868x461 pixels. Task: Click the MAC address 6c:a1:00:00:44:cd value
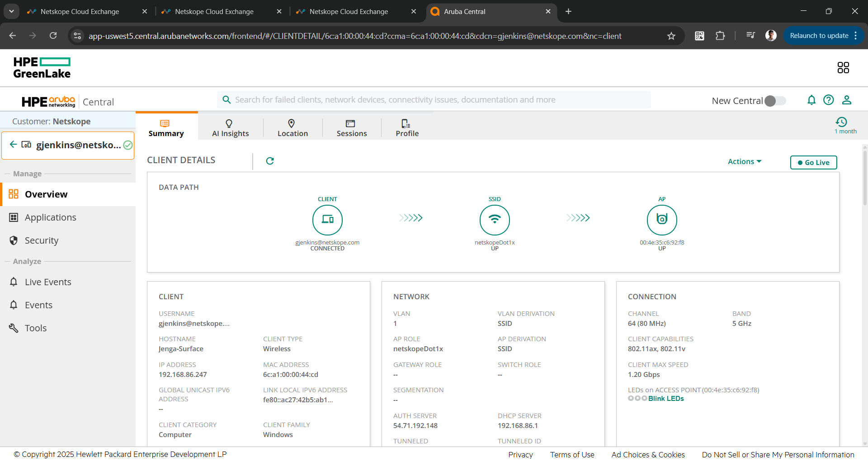point(291,375)
